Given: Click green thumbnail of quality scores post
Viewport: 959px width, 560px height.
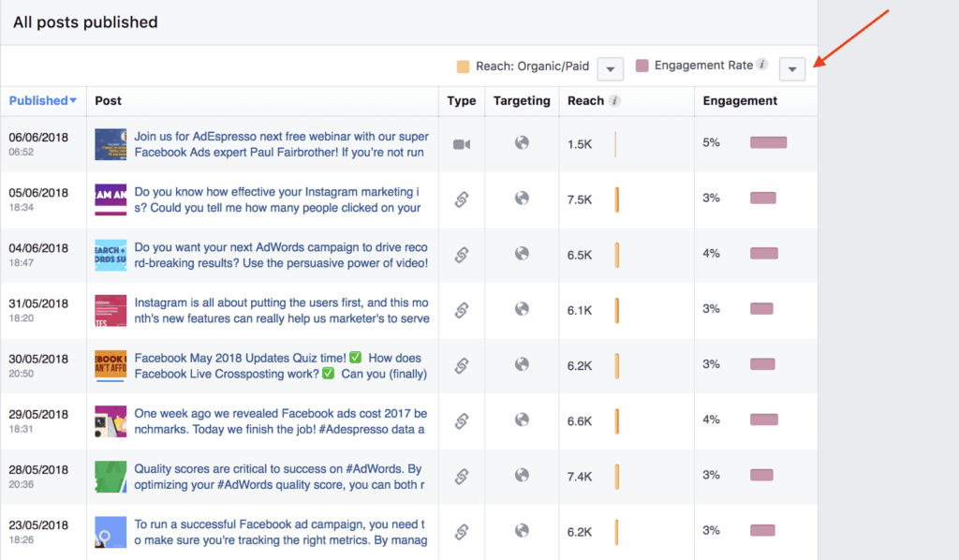Looking at the screenshot, I should point(111,477).
